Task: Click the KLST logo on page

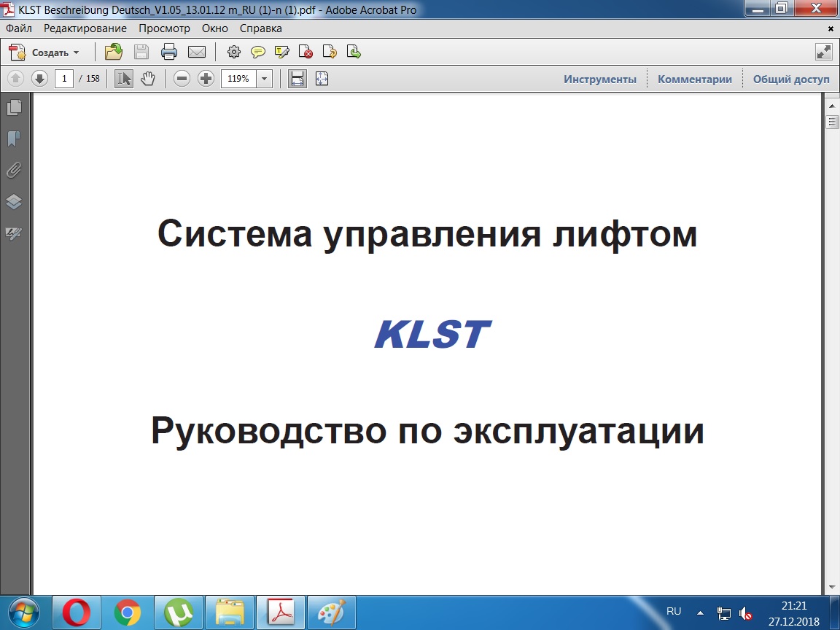Action: tap(433, 334)
